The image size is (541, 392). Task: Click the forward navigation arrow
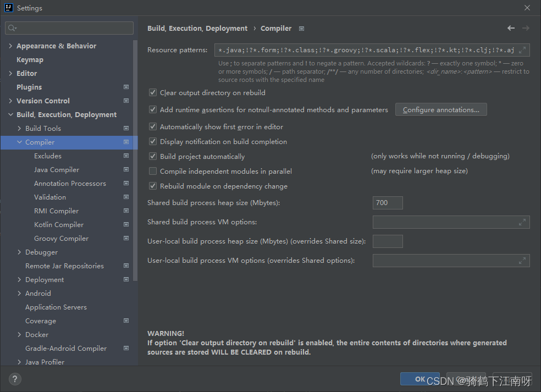click(525, 28)
